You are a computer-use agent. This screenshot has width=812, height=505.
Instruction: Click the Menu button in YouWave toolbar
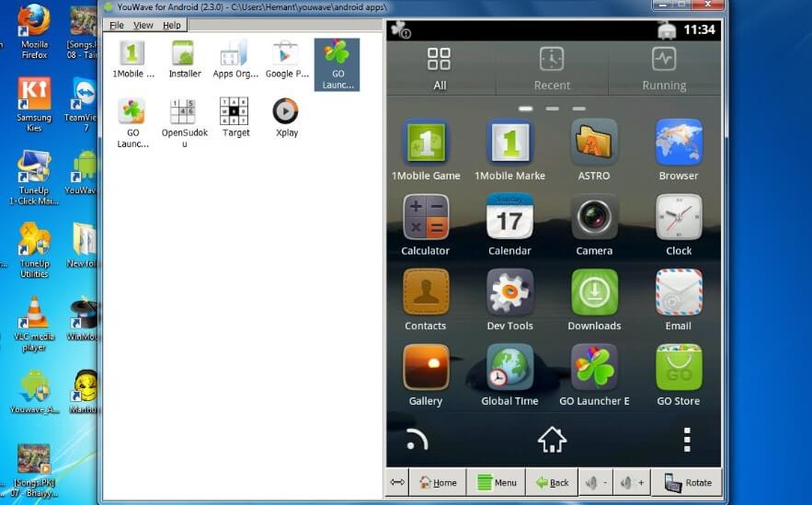coord(496,483)
